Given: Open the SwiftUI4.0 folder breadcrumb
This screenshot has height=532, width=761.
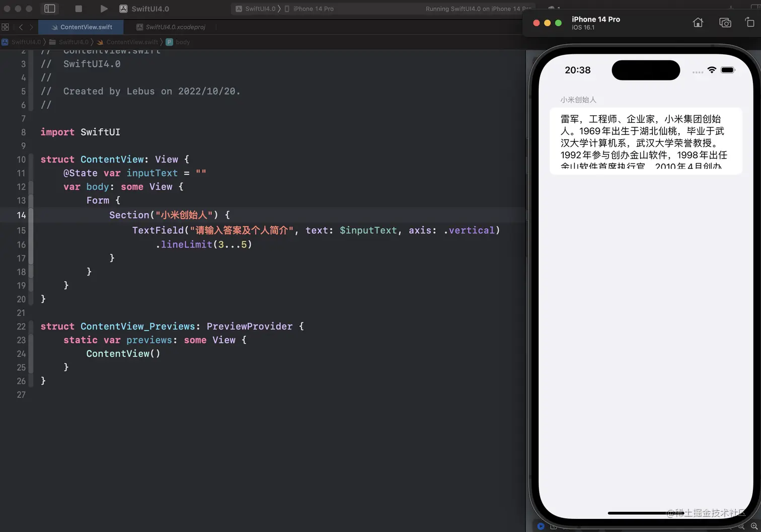Looking at the screenshot, I should coord(68,42).
